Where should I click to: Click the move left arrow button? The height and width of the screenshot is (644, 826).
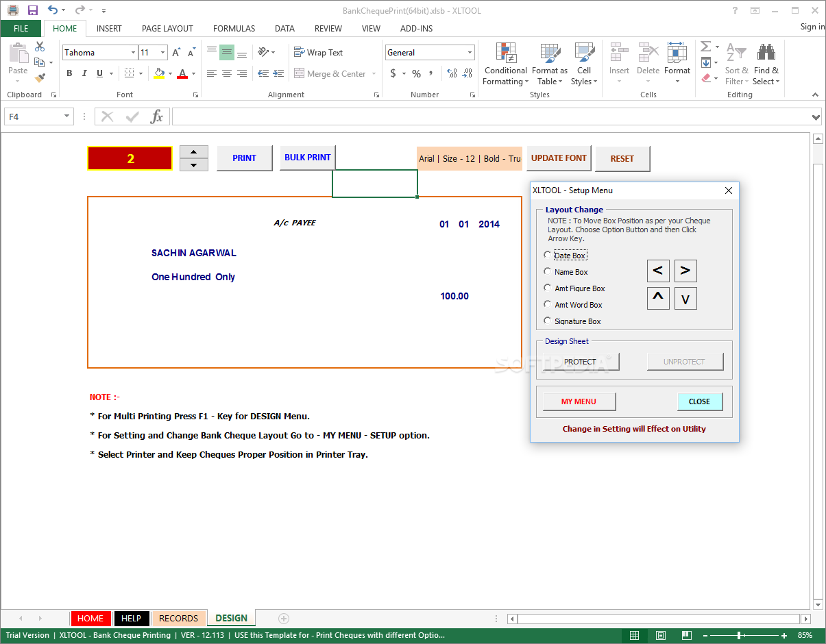(658, 271)
